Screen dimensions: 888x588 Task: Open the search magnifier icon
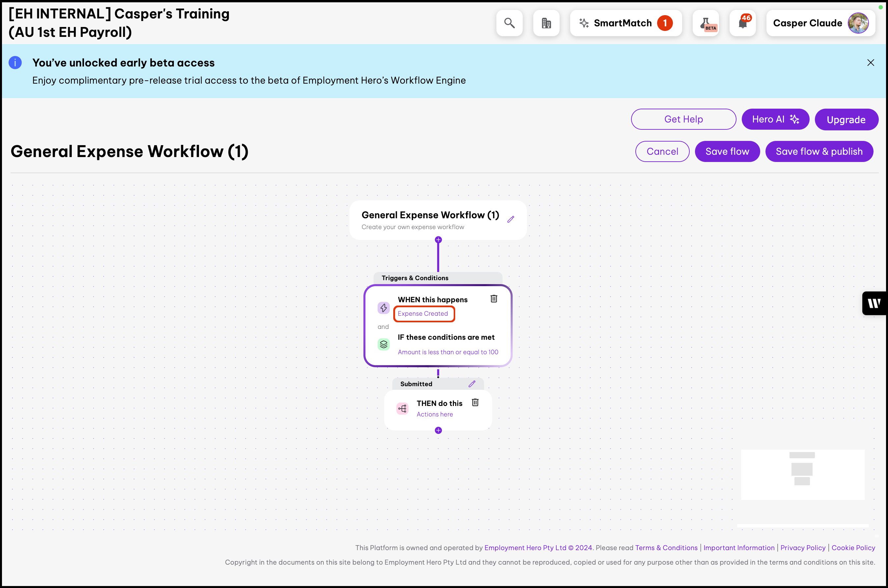pos(509,23)
